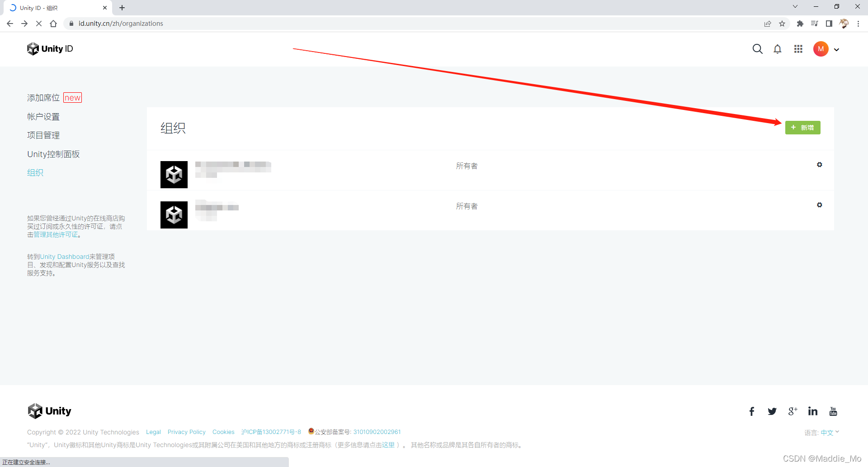Expand the account menu chevron

(x=837, y=50)
